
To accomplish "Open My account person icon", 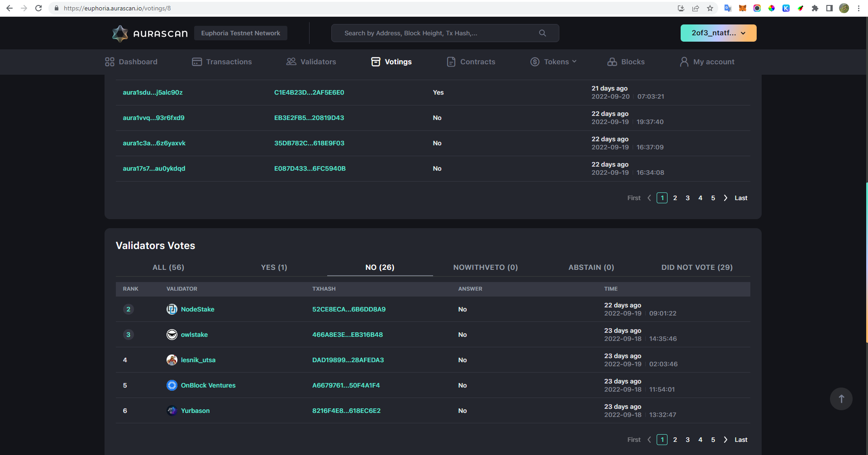I will click(x=683, y=61).
